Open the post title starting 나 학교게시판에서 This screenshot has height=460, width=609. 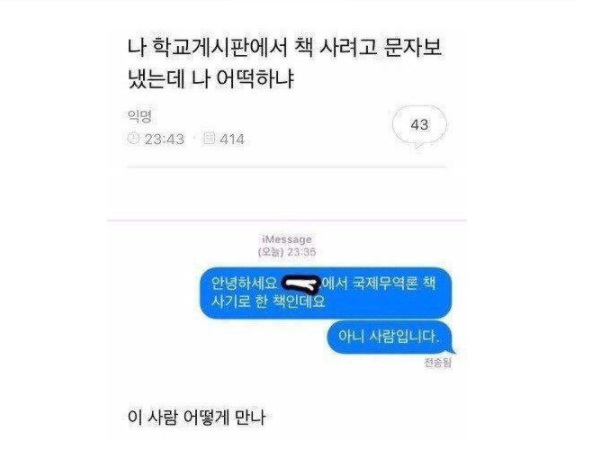pyautogui.click(x=285, y=63)
